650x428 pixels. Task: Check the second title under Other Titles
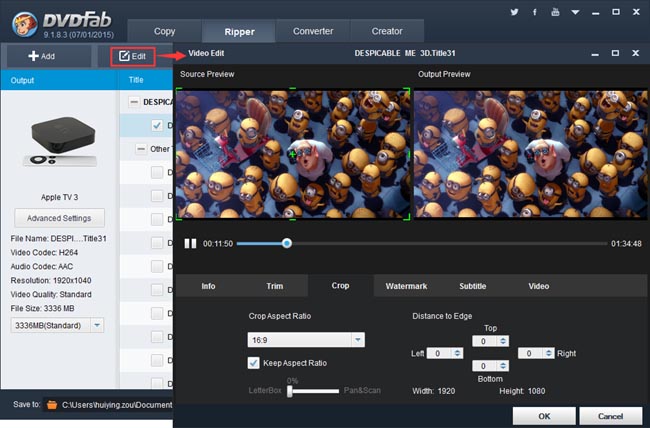157,196
